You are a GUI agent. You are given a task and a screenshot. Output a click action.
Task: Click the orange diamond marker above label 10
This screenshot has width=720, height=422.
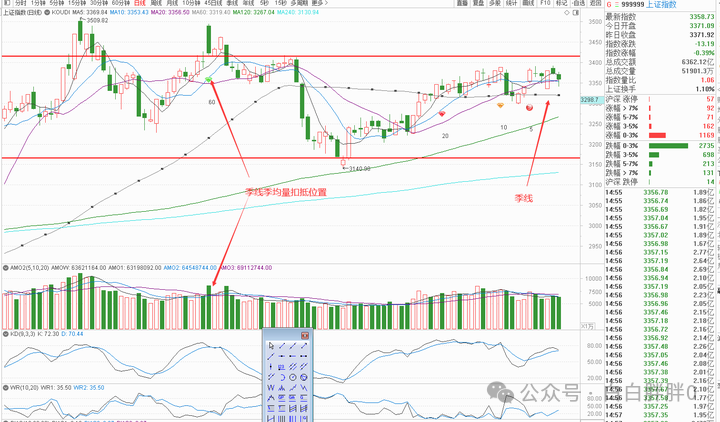pos(501,105)
